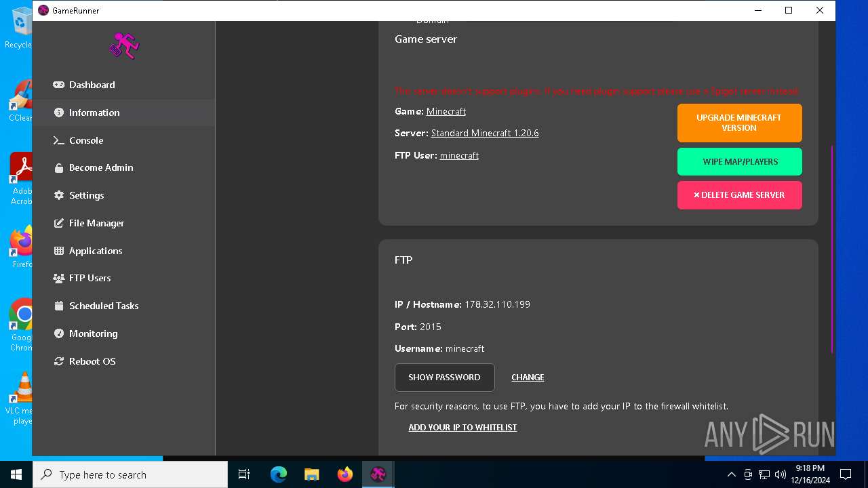868x488 pixels.
Task: Click the Settings gear icon
Action: point(58,195)
